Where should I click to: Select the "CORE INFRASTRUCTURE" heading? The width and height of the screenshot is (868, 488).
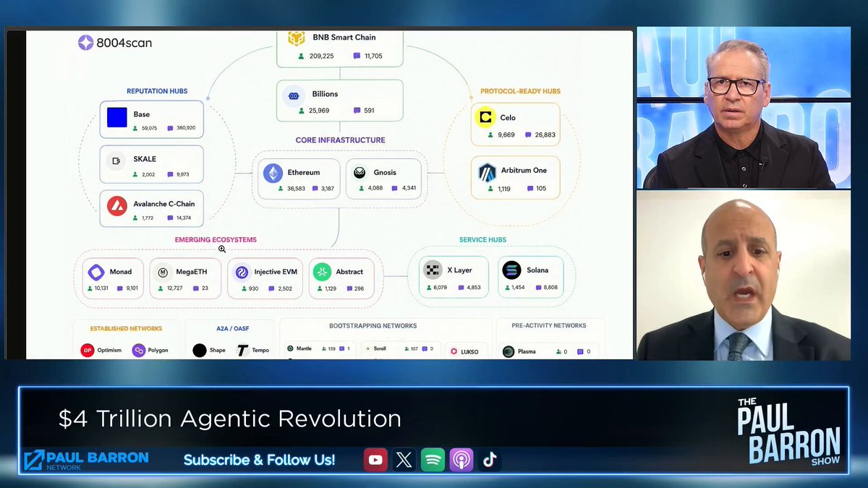(x=340, y=140)
